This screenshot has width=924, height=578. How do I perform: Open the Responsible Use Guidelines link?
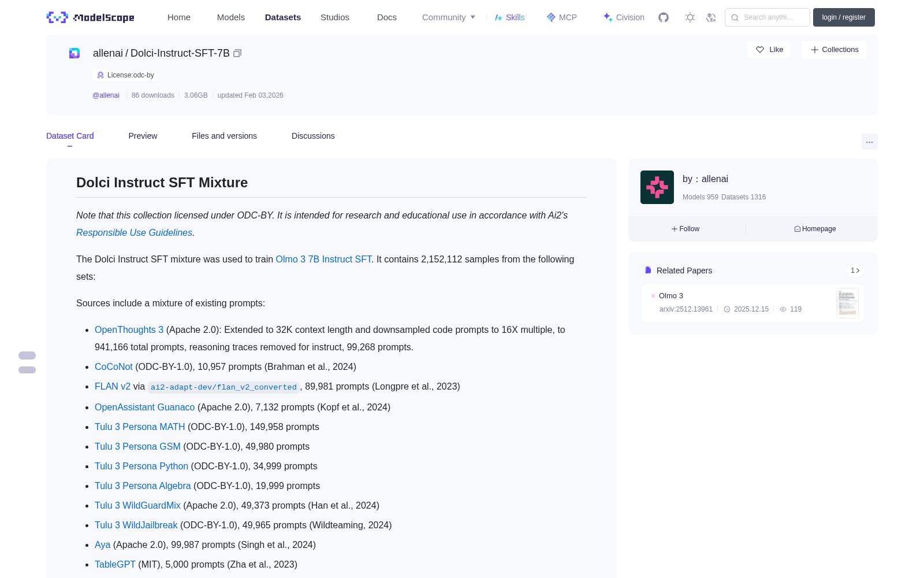(x=134, y=232)
